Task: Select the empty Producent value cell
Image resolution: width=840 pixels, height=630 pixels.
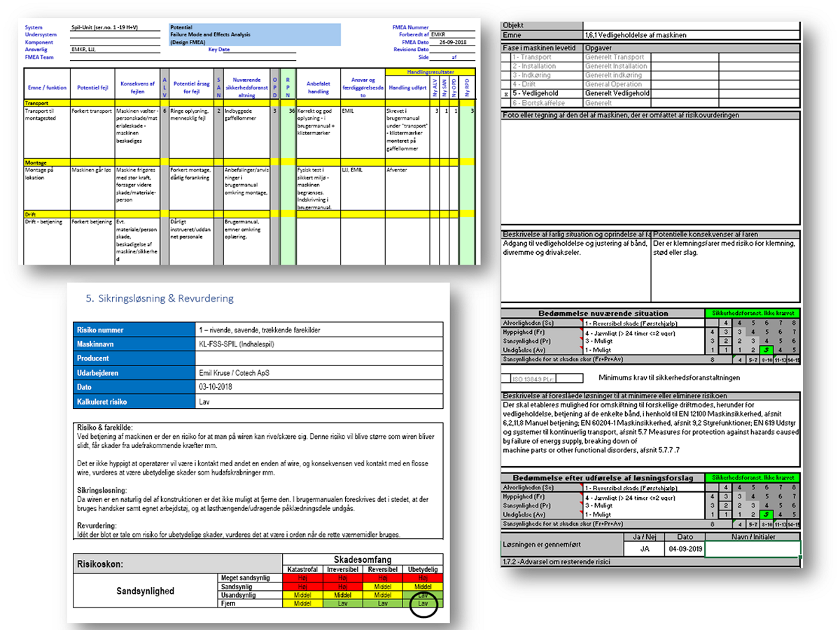Action: (x=321, y=358)
